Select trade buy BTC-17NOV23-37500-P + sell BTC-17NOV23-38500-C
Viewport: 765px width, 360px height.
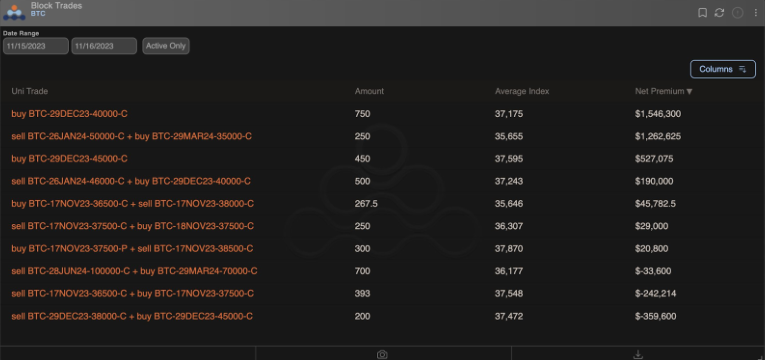132,248
